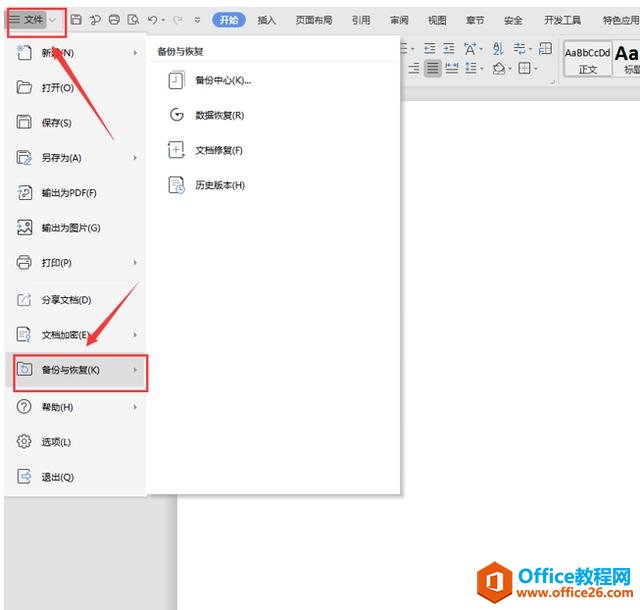Switch to the 页面布局 ribbon tab
The image size is (640, 610).
pyautogui.click(x=313, y=20)
